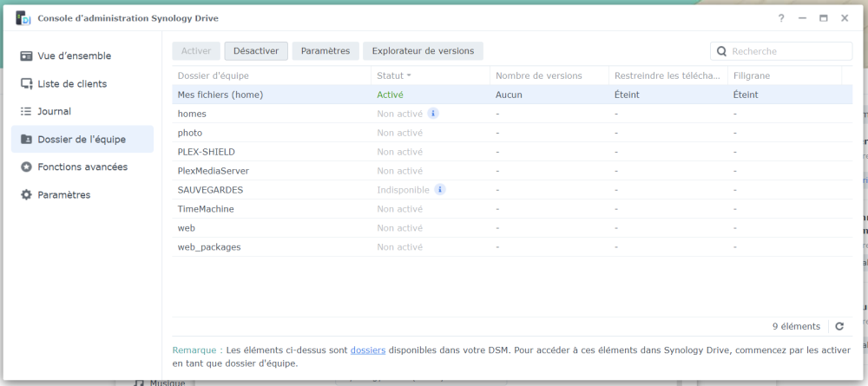Follow the dossiers link in the remark
The height and width of the screenshot is (386, 868).
click(367, 350)
